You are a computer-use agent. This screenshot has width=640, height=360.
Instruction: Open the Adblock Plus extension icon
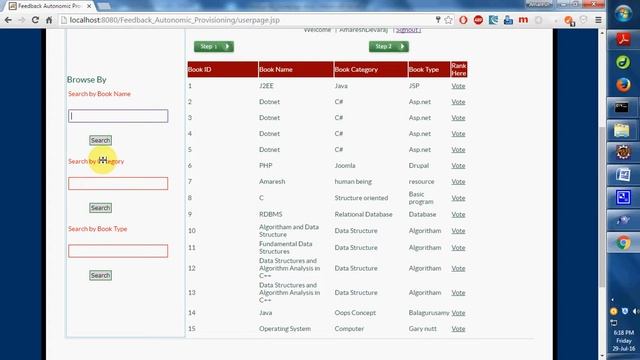pyautogui.click(x=478, y=20)
